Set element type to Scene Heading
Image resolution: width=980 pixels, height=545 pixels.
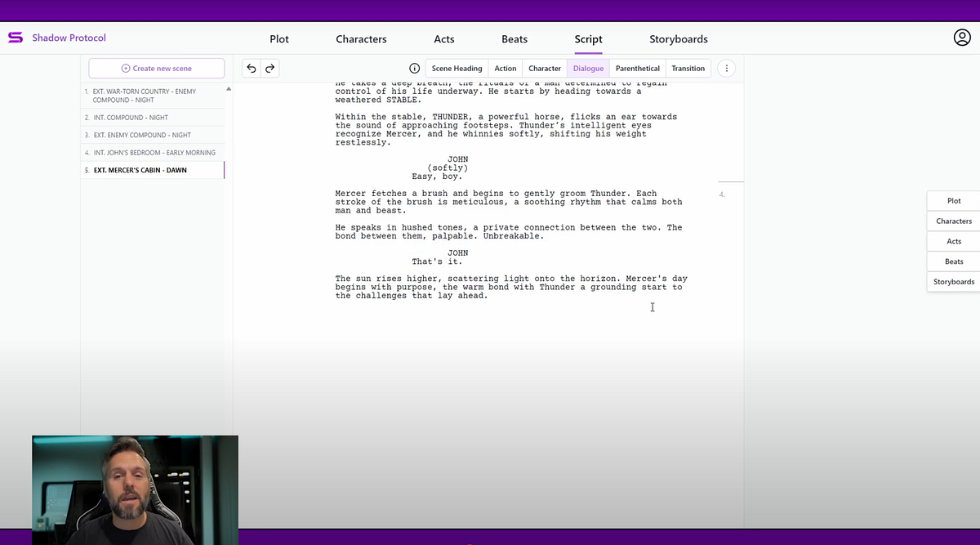457,69
